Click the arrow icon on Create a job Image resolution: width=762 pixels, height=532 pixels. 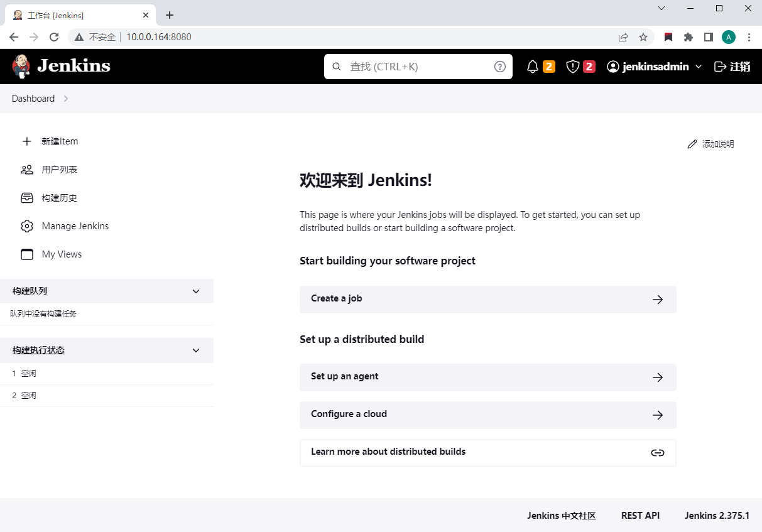(x=658, y=300)
